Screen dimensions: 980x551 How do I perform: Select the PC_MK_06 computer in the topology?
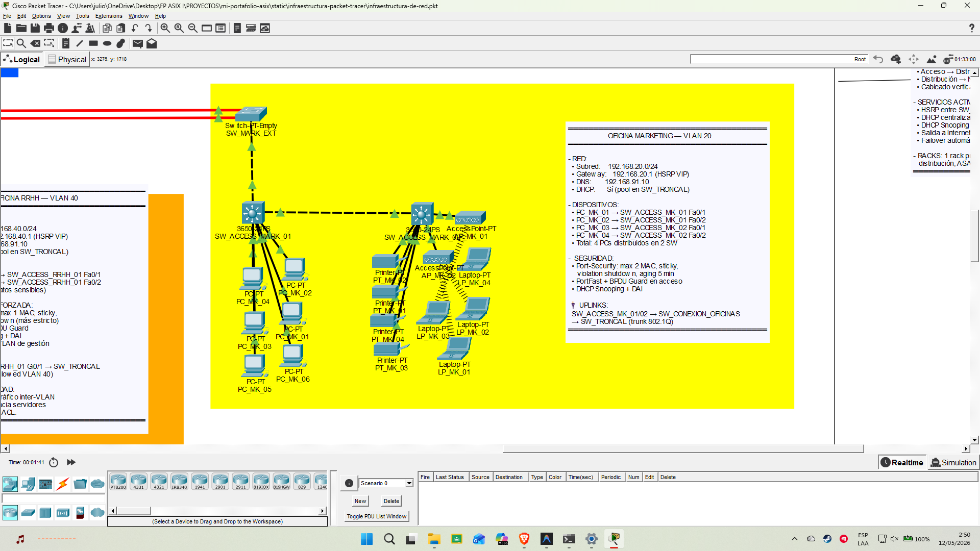pos(293,356)
